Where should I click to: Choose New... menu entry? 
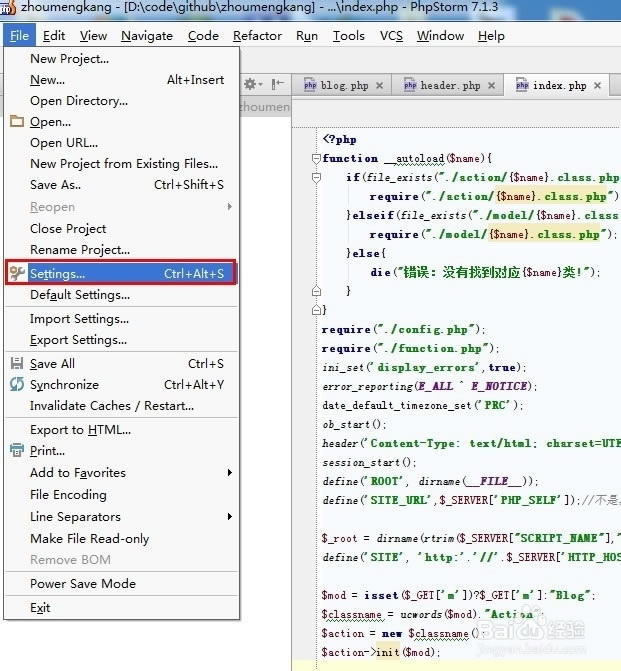click(x=121, y=80)
